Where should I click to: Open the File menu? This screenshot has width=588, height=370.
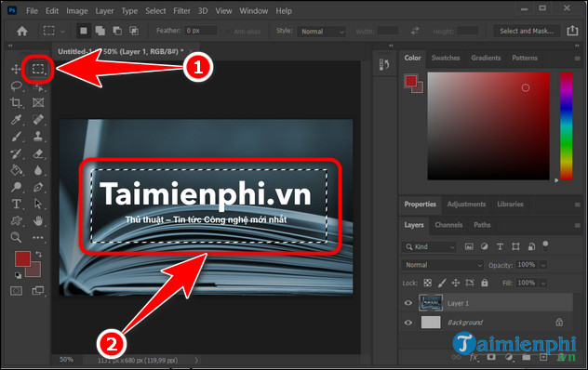coord(32,11)
